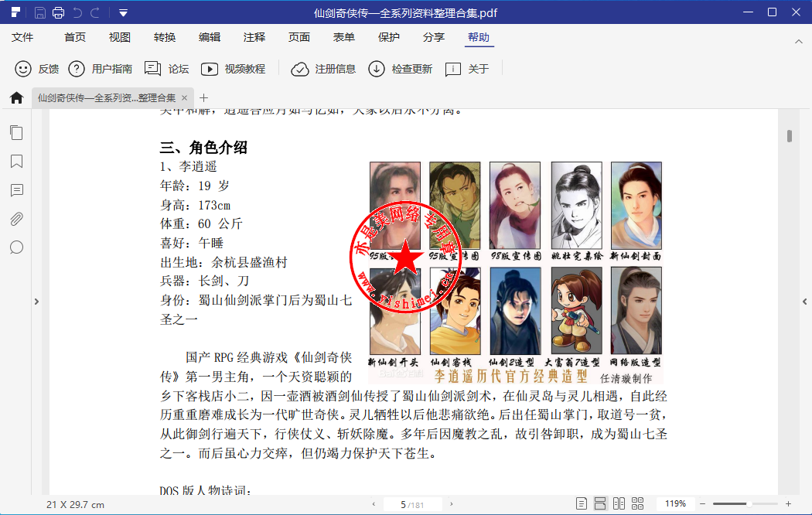
Task: Click the print icon in title bar
Action: pos(59,12)
